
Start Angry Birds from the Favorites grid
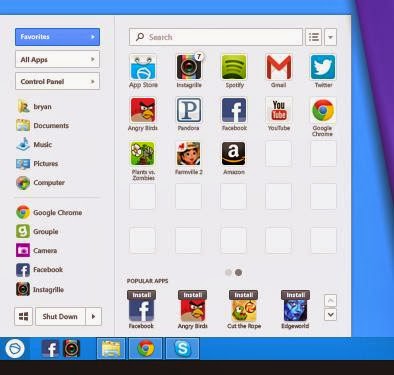(x=143, y=110)
